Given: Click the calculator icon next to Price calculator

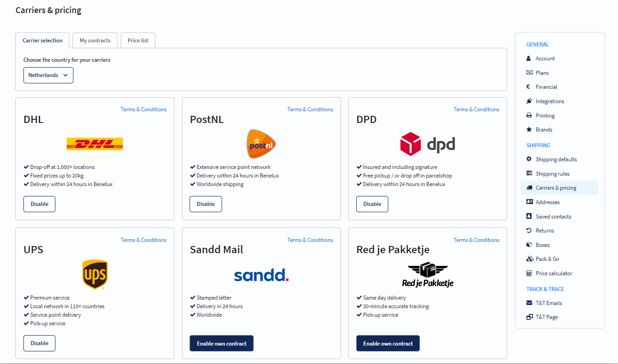Looking at the screenshot, I should pyautogui.click(x=529, y=273).
